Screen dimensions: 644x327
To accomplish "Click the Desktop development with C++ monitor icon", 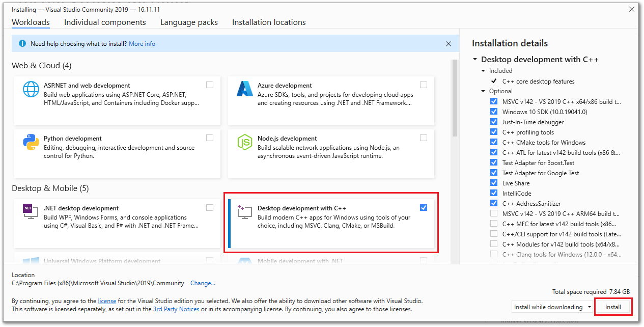I will click(x=245, y=212).
